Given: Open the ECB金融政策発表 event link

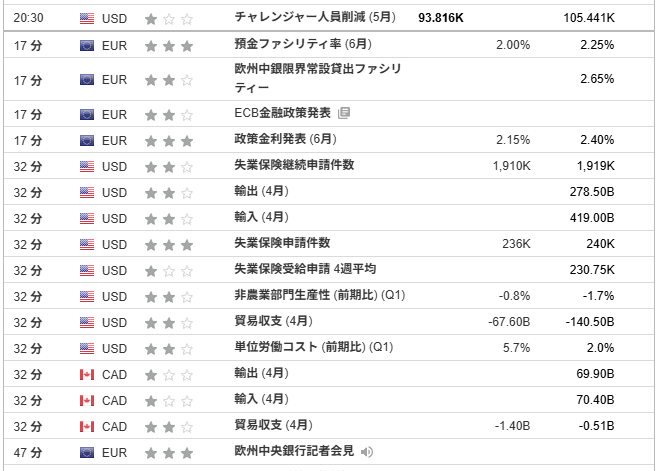Looking at the screenshot, I should click(282, 113).
